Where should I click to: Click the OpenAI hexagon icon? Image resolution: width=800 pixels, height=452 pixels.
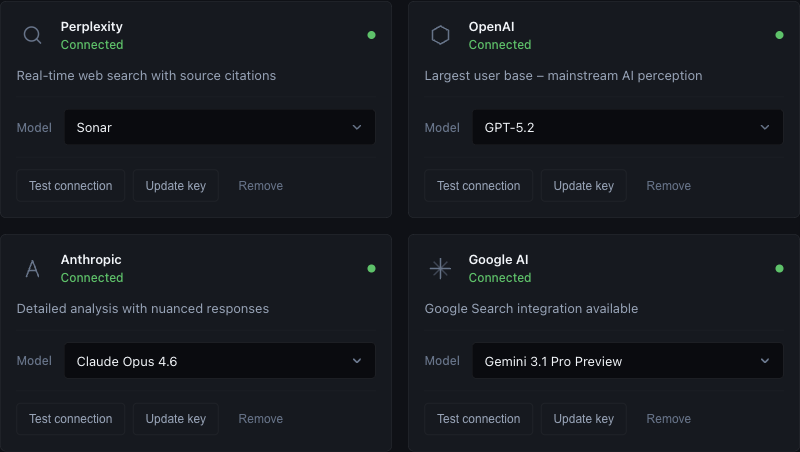[x=440, y=35]
